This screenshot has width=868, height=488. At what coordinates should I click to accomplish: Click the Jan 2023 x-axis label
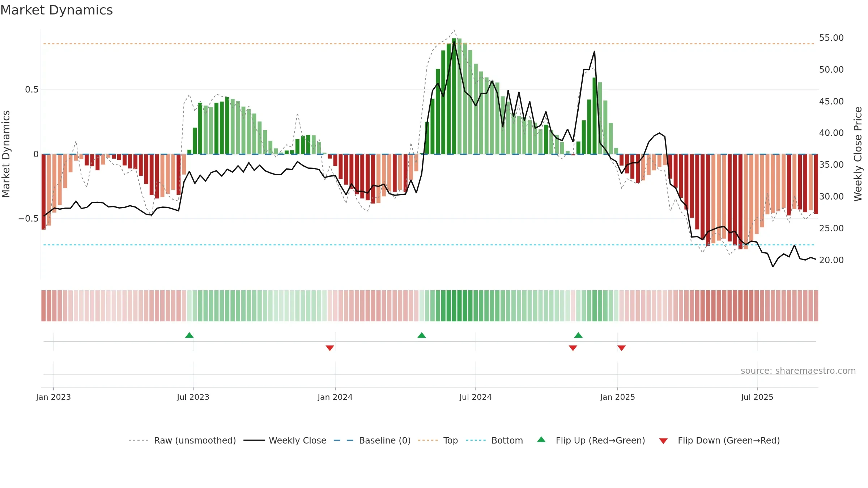[54, 397]
